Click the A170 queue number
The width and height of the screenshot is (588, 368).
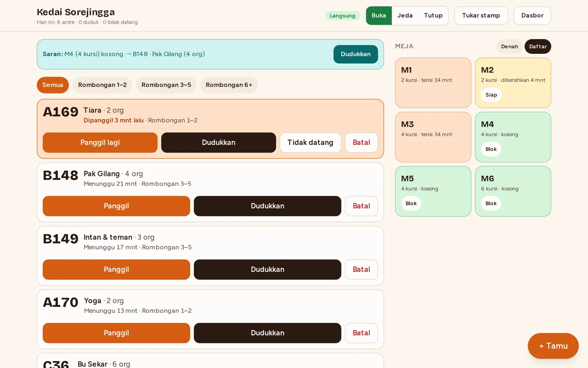click(61, 302)
